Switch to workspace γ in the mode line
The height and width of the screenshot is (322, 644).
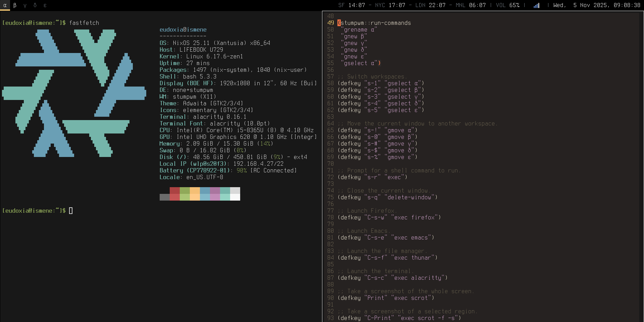click(x=24, y=5)
